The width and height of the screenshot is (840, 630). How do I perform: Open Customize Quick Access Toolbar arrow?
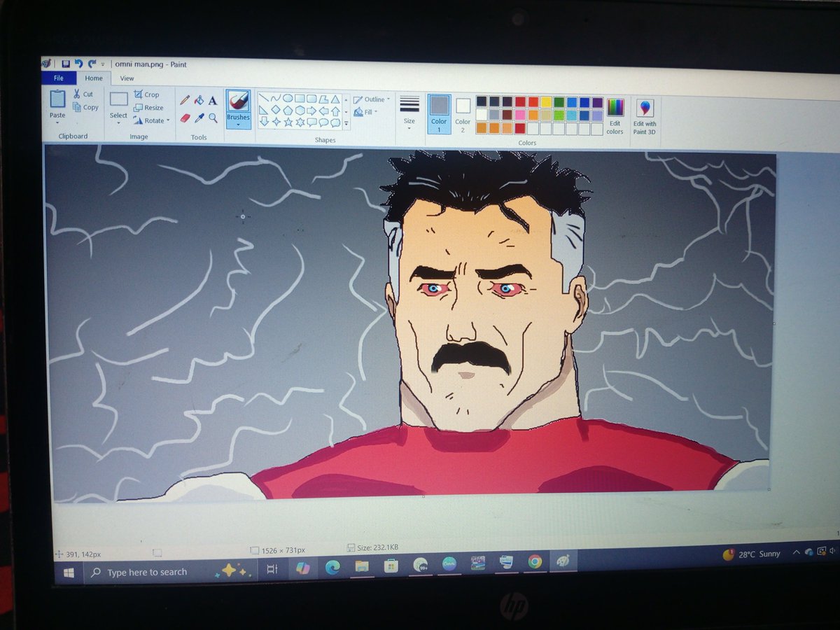[x=104, y=64]
